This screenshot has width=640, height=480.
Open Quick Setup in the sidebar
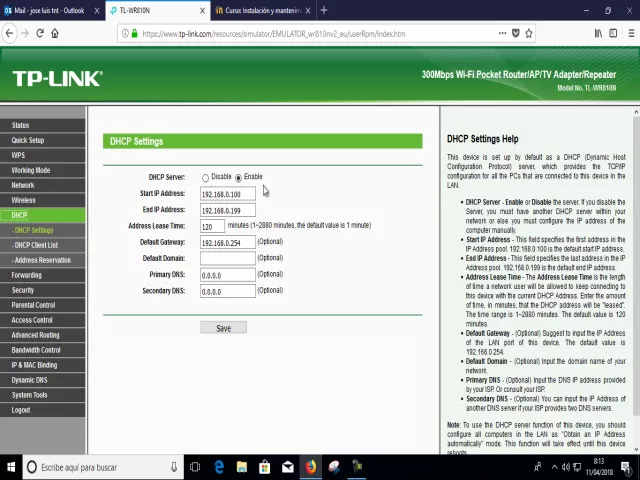[x=43, y=140]
